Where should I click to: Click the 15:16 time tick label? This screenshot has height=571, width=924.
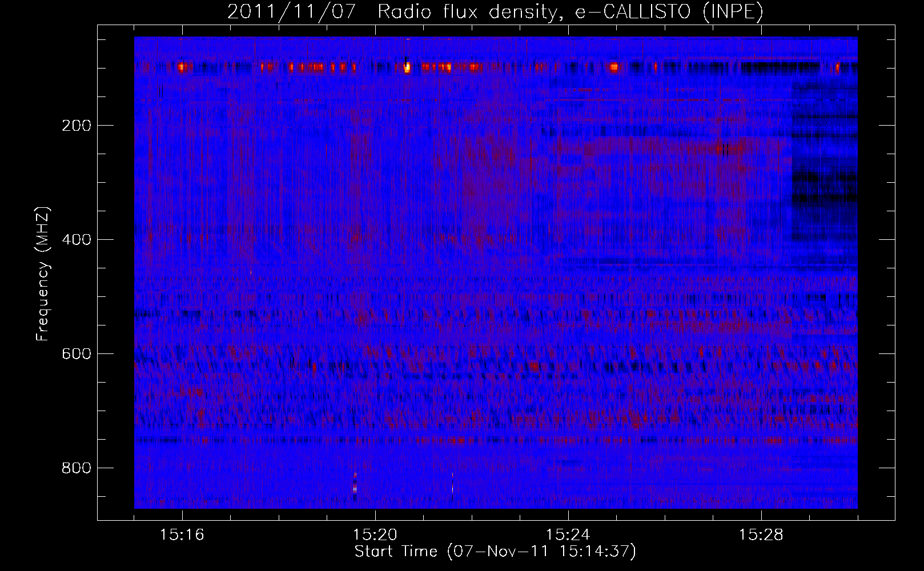point(182,535)
